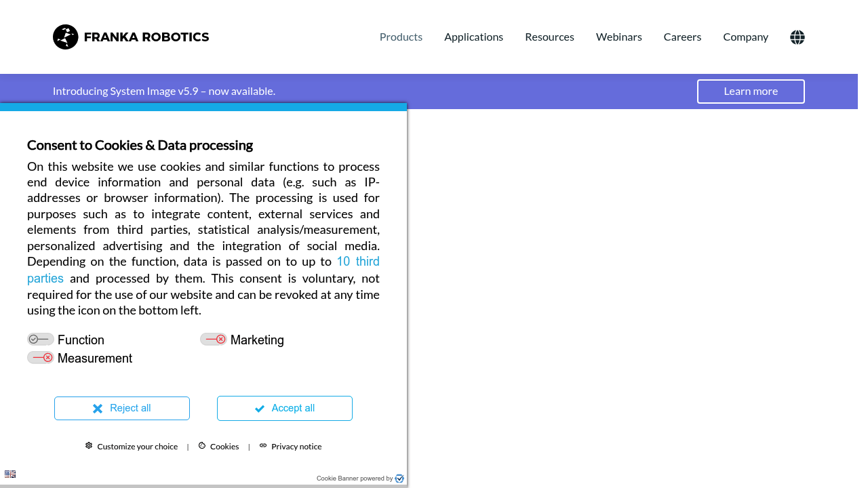868x488 pixels.
Task: Open the Company navigation dropdown
Action: click(745, 37)
